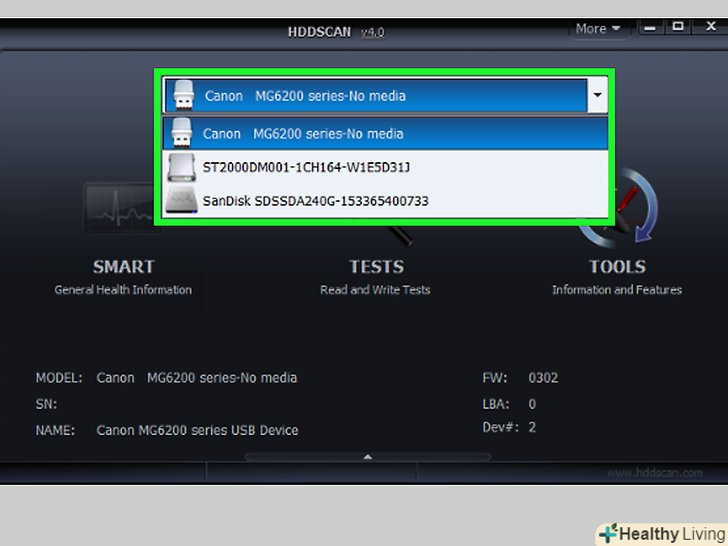Open SMART General Health Information

tap(123, 277)
